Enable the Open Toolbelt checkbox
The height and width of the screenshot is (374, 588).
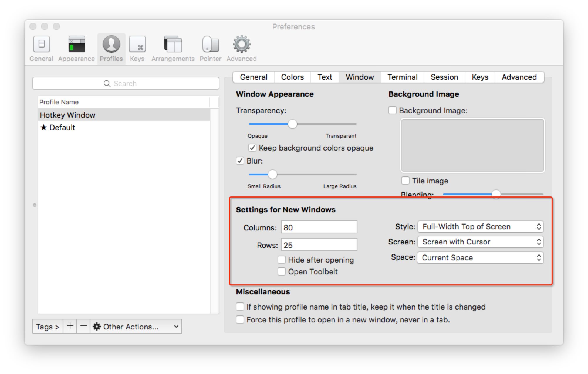pos(282,272)
